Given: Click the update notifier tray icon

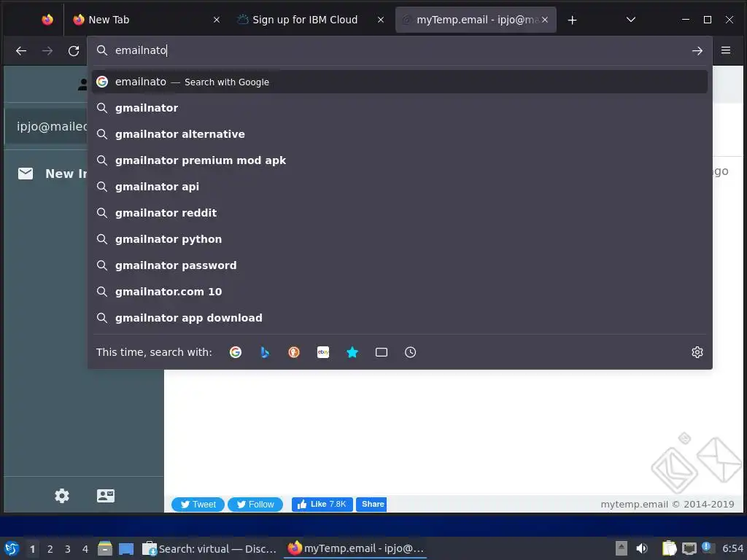Looking at the screenshot, I should (708, 548).
